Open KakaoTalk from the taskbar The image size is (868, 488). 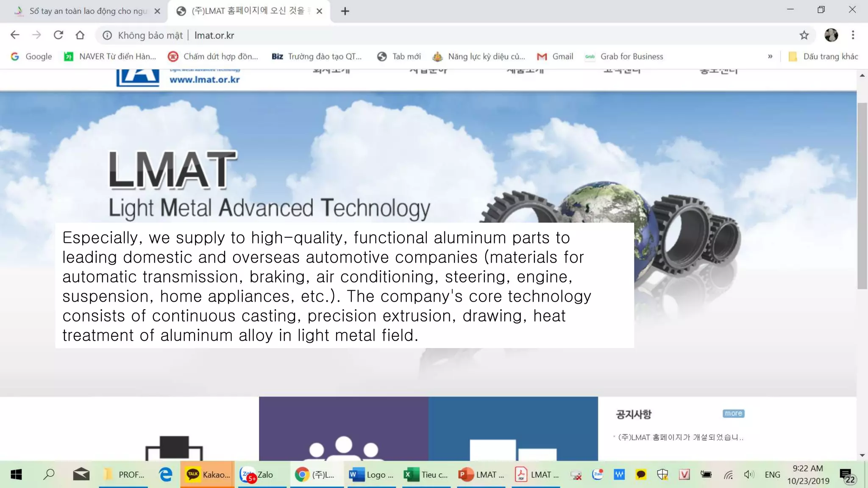pos(208,474)
